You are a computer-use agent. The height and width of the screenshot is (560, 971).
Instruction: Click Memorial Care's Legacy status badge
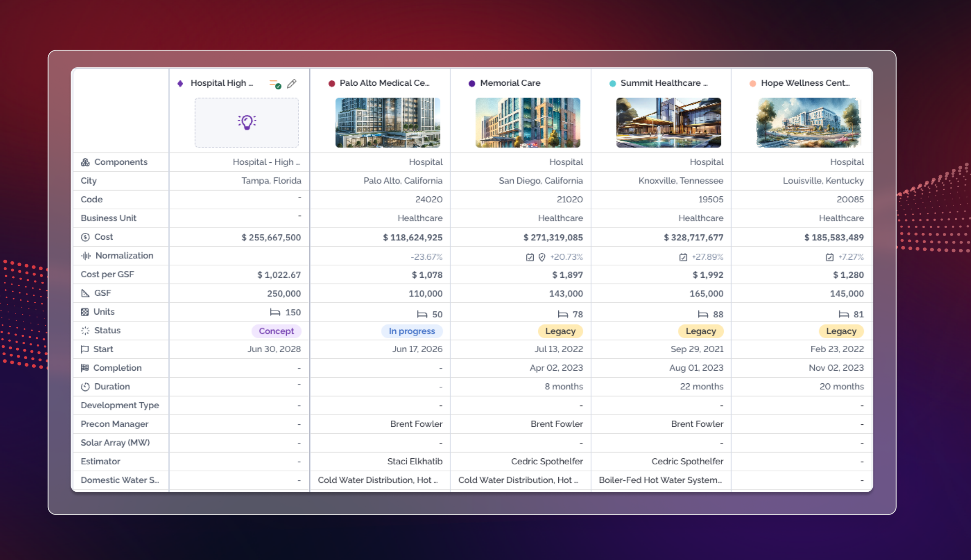(x=560, y=331)
